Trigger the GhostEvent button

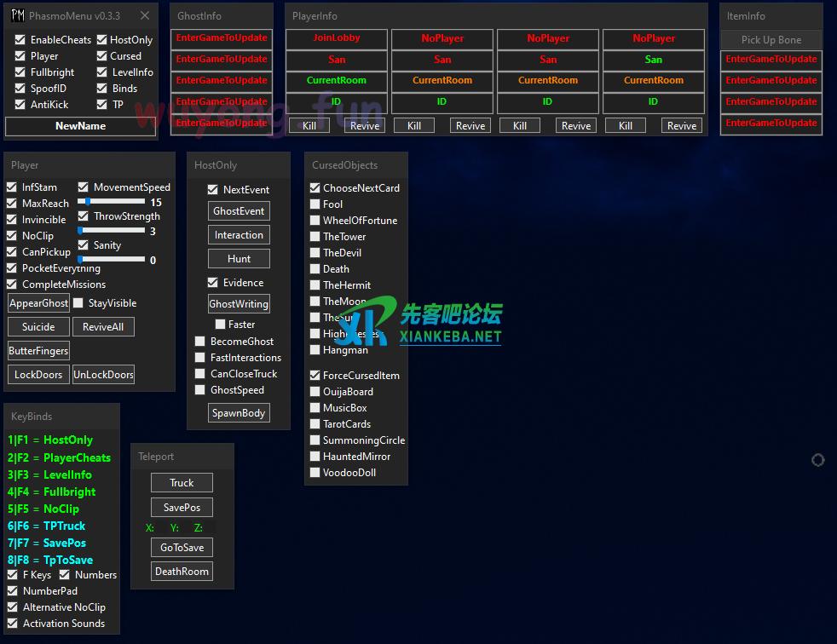click(x=239, y=211)
